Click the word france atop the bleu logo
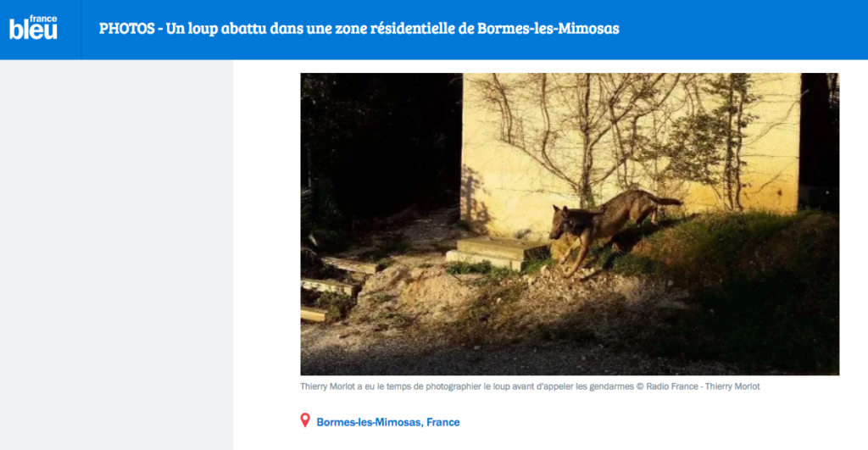The image size is (868, 450). (x=43, y=19)
